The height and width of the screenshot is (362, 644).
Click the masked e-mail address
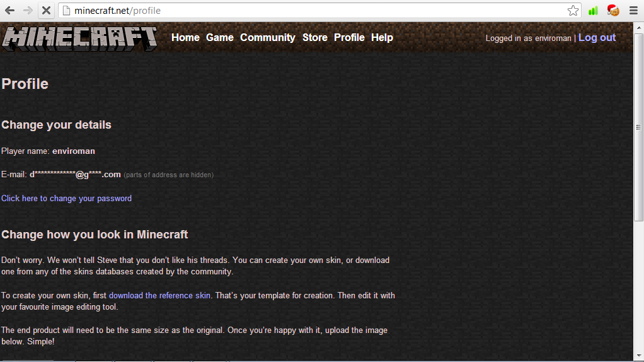point(75,174)
